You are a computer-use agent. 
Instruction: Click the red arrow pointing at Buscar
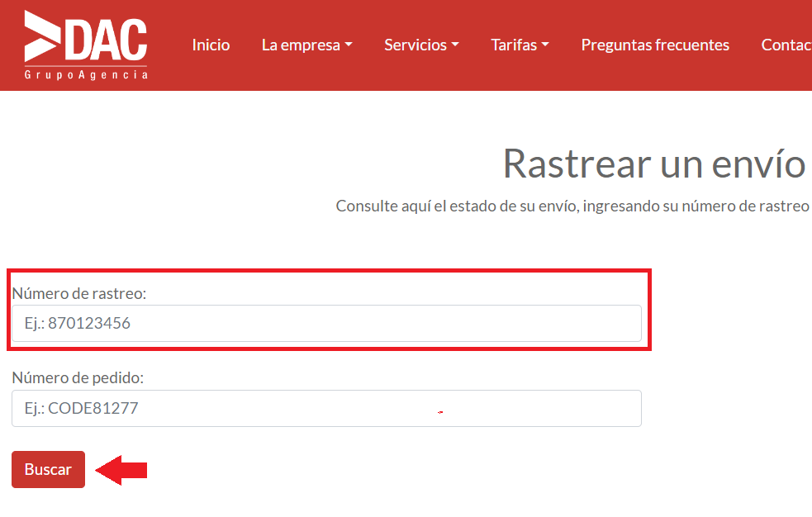[121, 470]
